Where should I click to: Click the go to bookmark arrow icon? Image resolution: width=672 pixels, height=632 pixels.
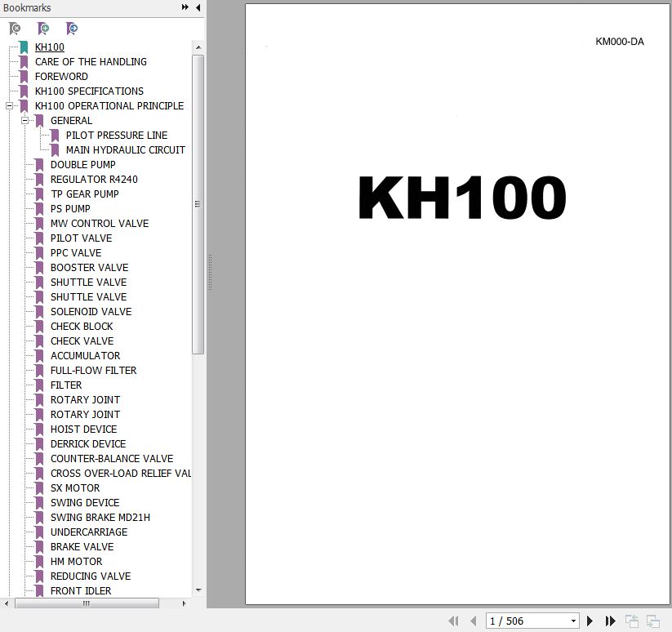pos(73,29)
